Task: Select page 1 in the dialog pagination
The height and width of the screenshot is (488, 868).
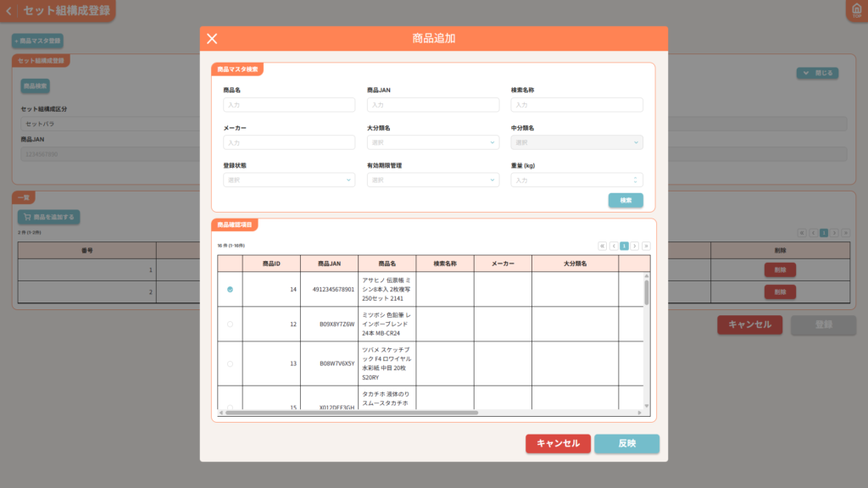Action: (x=624, y=246)
